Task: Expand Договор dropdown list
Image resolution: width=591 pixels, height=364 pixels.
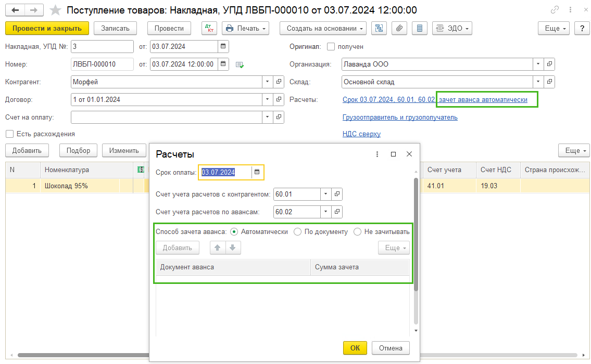Action: tap(267, 99)
